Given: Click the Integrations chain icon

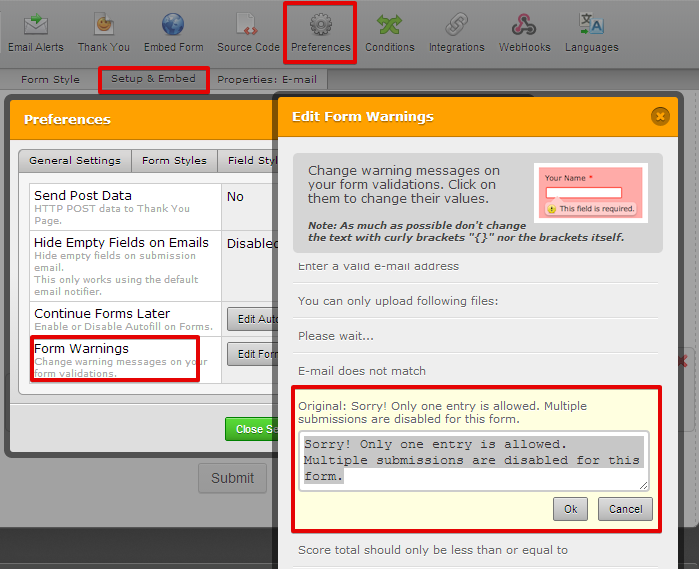Looking at the screenshot, I should pyautogui.click(x=456, y=24).
